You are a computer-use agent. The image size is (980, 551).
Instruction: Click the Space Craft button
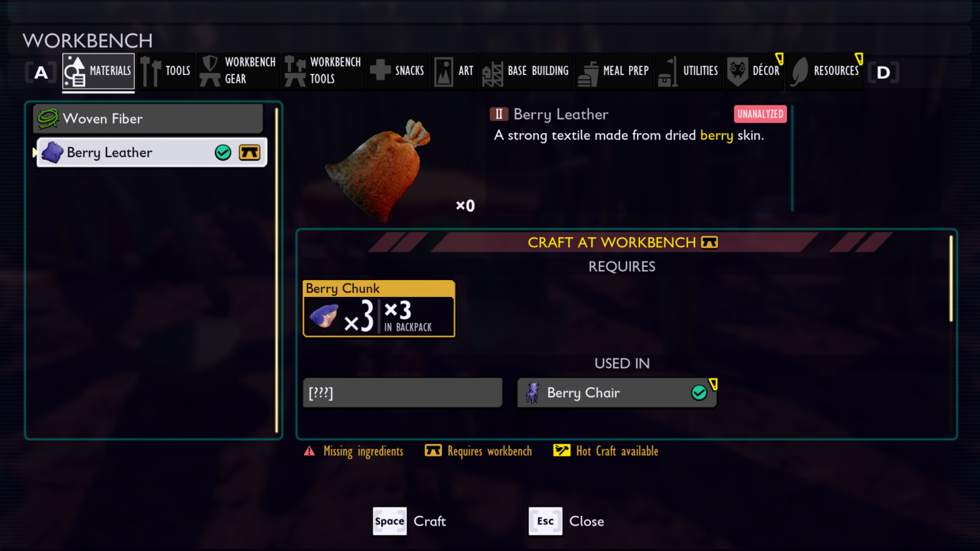coord(410,521)
